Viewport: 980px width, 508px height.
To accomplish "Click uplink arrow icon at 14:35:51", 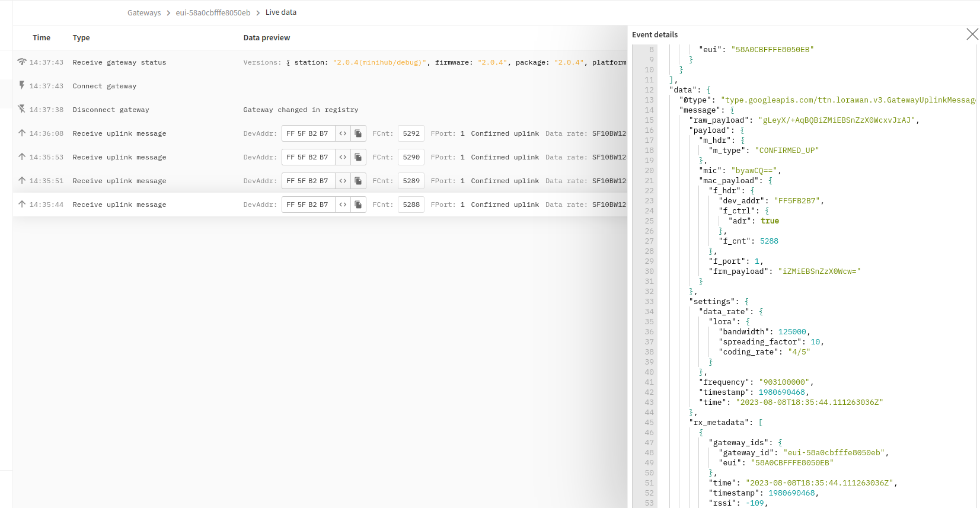I will click(22, 180).
